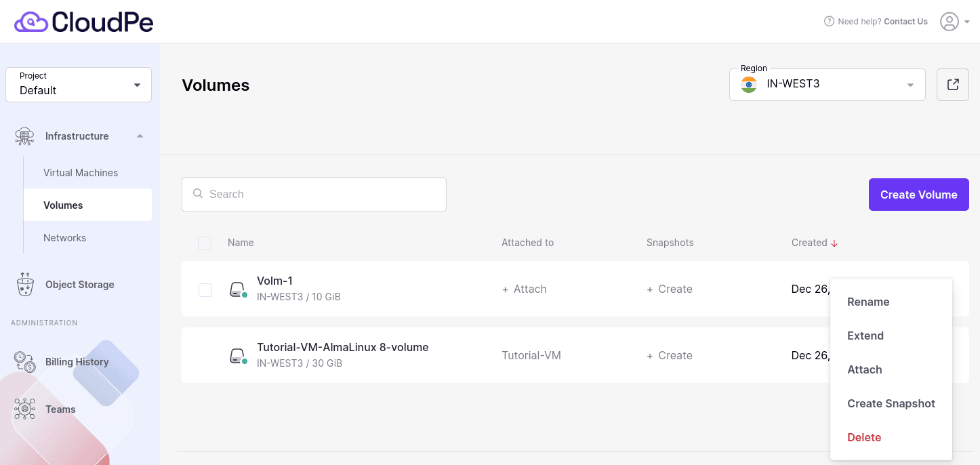The width and height of the screenshot is (980, 465).
Task: Open the Project Default dropdown
Action: pos(78,84)
